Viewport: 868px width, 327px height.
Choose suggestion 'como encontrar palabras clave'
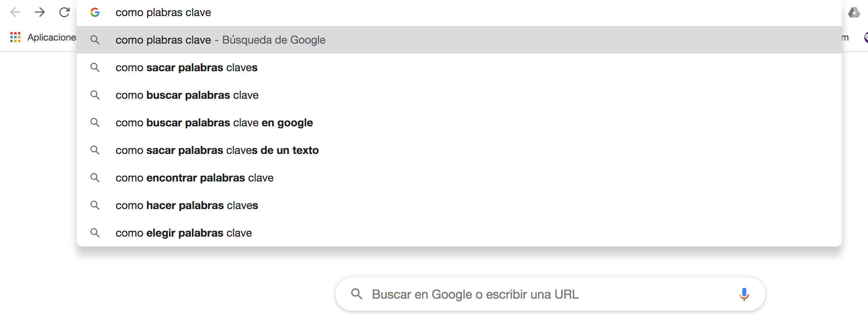click(x=194, y=178)
